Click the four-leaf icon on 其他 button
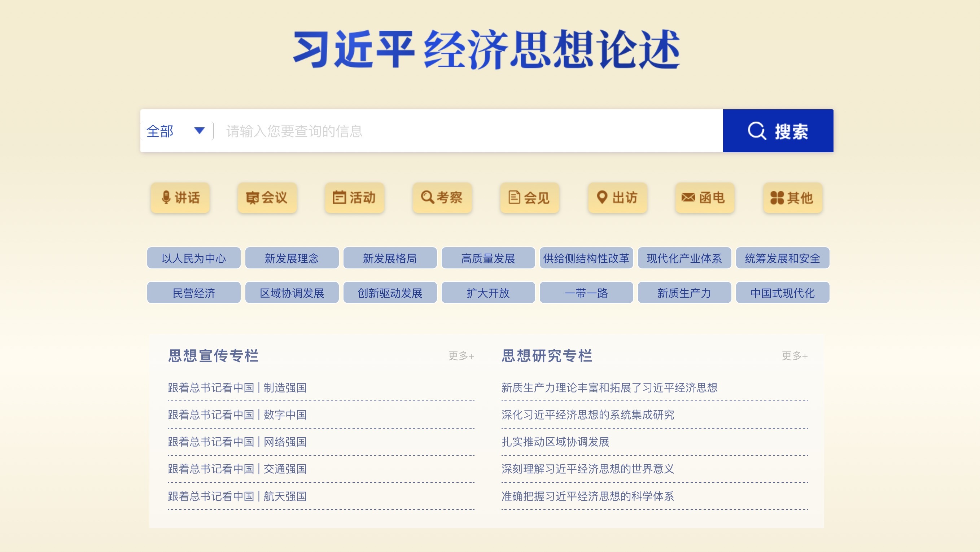The height and width of the screenshot is (552, 980). click(777, 198)
